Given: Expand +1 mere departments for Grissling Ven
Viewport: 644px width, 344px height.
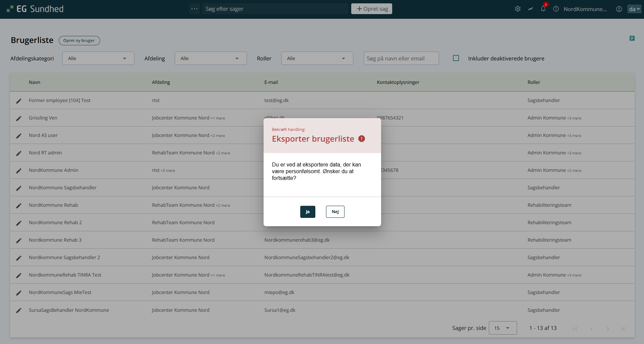Looking at the screenshot, I should pyautogui.click(x=218, y=118).
